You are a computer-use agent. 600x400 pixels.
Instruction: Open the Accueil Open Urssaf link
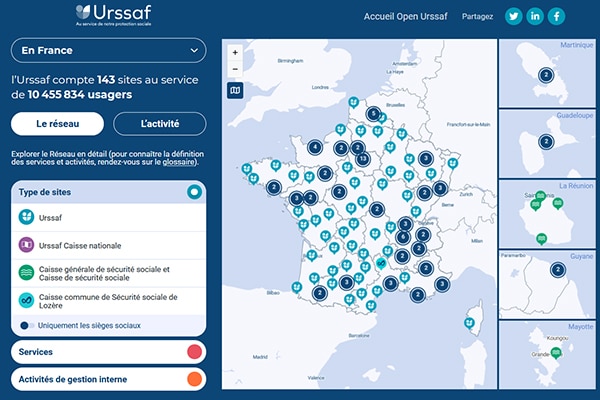403,17
